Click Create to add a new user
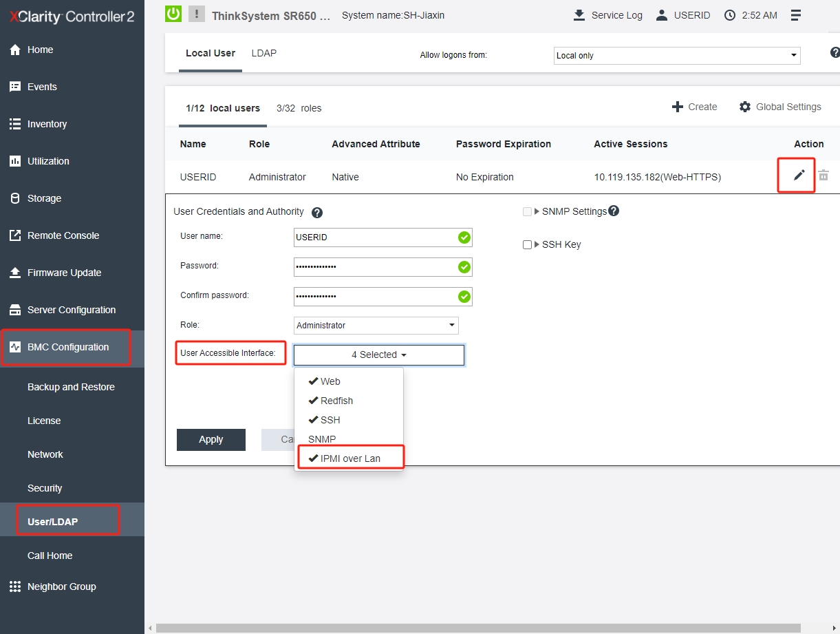 (x=694, y=107)
